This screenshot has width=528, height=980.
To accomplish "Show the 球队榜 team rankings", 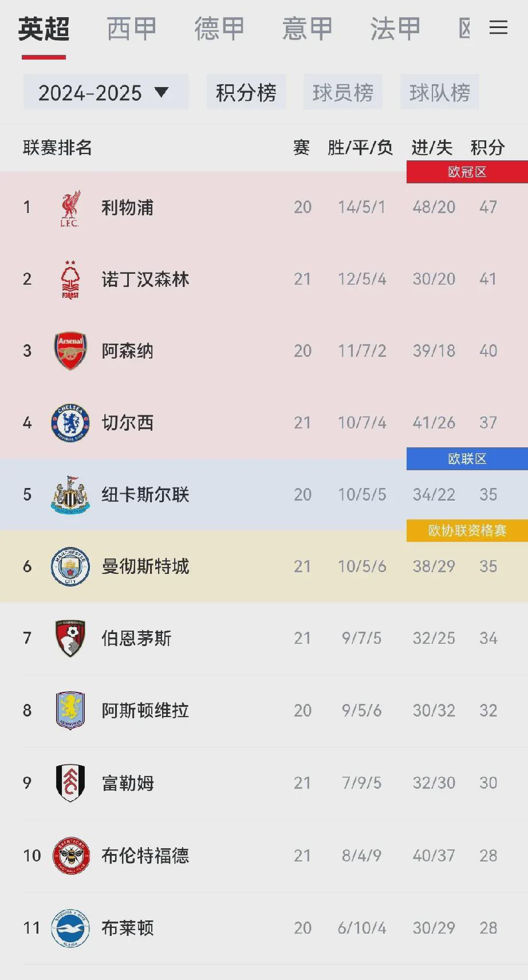I will pyautogui.click(x=439, y=92).
